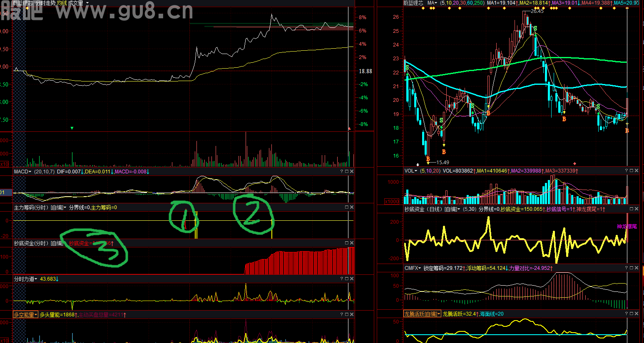
Task: Open the 主力筹码(分时)[自编] indicator dropdown
Action: click(65, 207)
